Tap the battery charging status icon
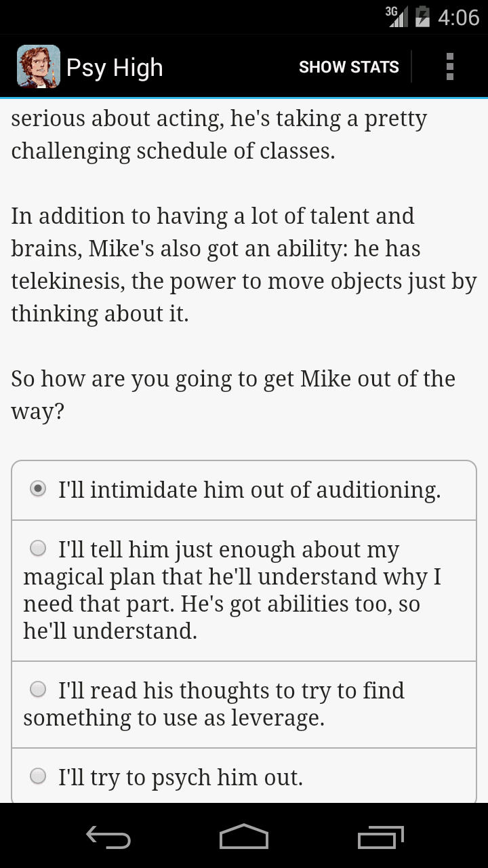Screen dimensions: 488x868 coord(422,16)
